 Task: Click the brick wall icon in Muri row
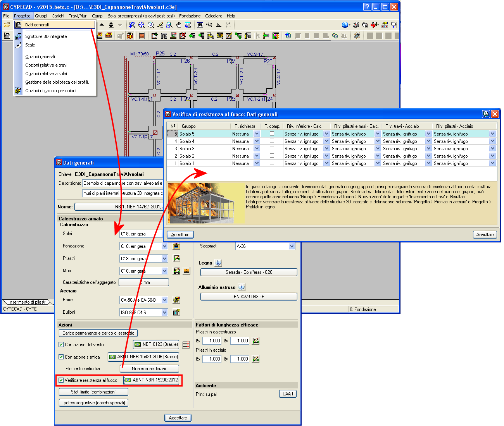[x=186, y=271]
